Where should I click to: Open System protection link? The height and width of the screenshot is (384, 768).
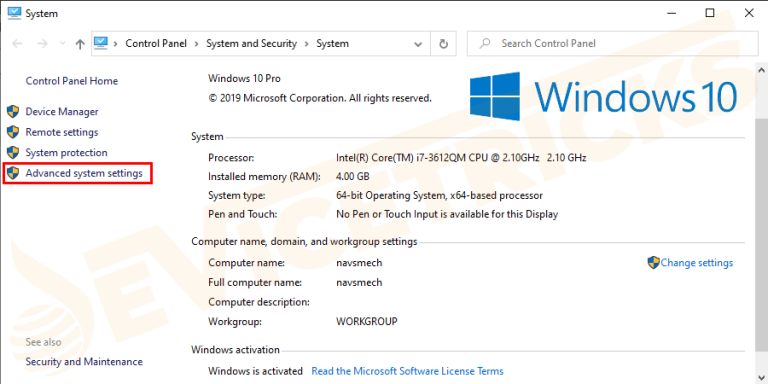66,153
